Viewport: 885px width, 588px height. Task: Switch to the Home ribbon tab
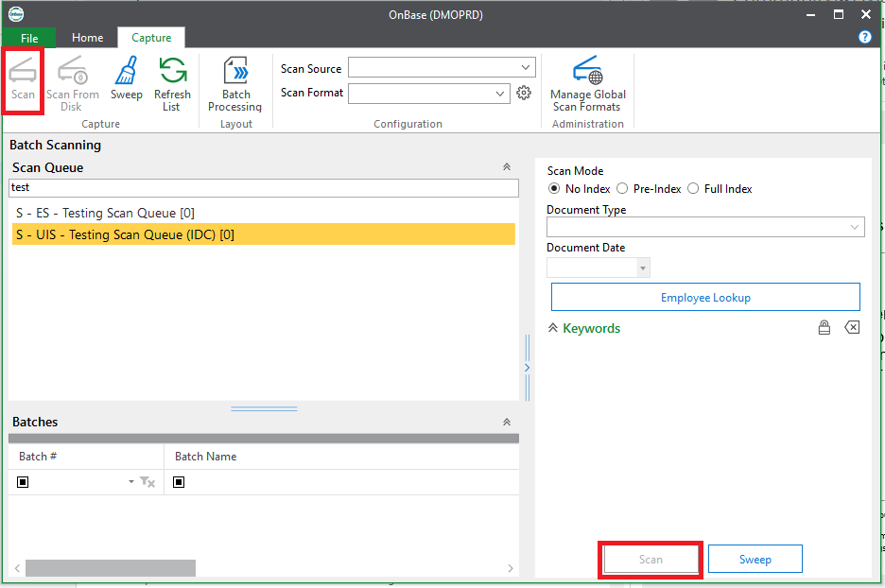88,38
